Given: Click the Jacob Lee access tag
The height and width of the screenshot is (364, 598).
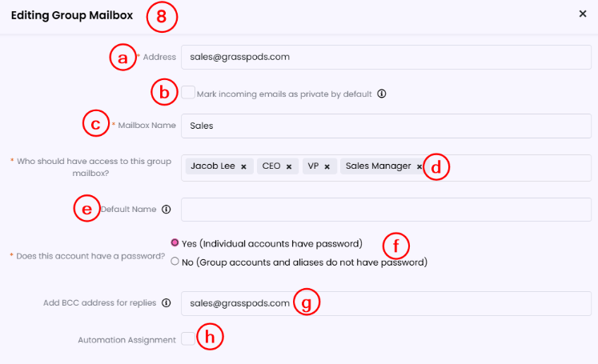Looking at the screenshot, I should [x=213, y=166].
